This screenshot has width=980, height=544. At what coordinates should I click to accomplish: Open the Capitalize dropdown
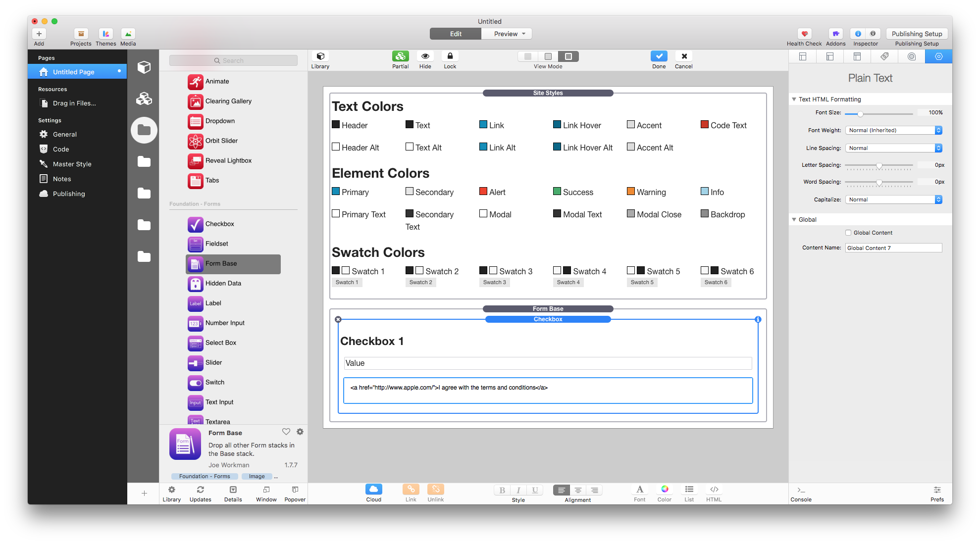(893, 199)
